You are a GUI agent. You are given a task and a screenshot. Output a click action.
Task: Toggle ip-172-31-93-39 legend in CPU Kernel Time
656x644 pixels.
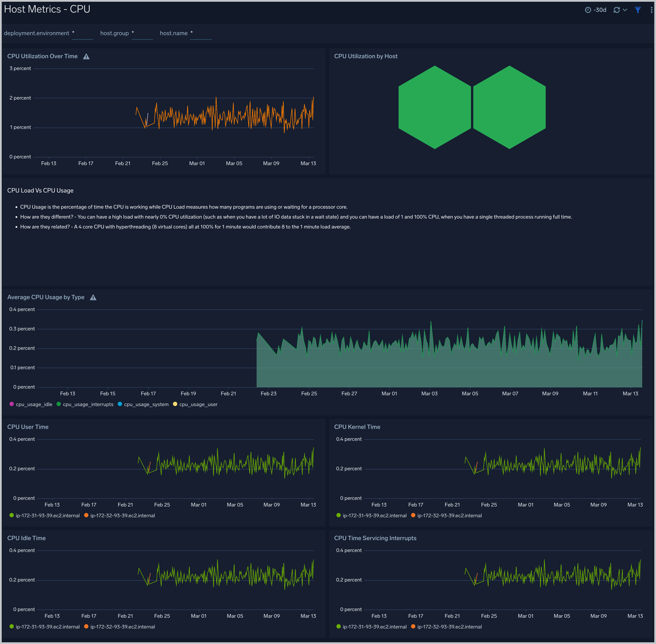tap(372, 516)
